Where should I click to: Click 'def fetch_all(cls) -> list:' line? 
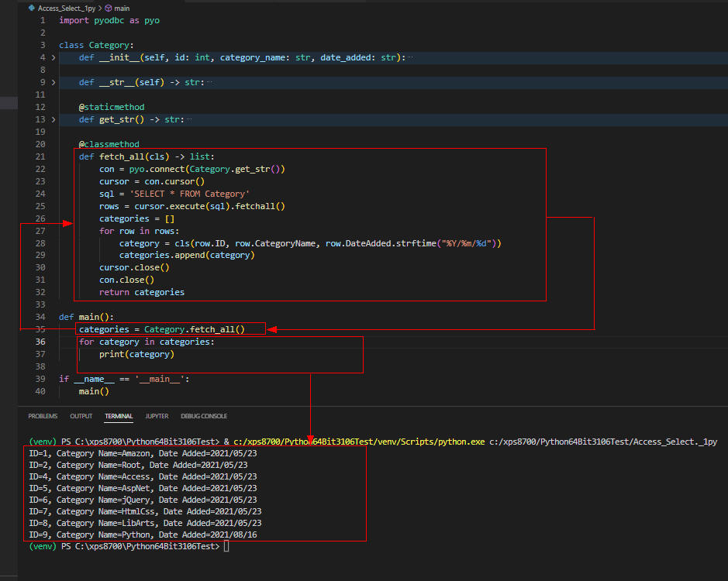(147, 156)
